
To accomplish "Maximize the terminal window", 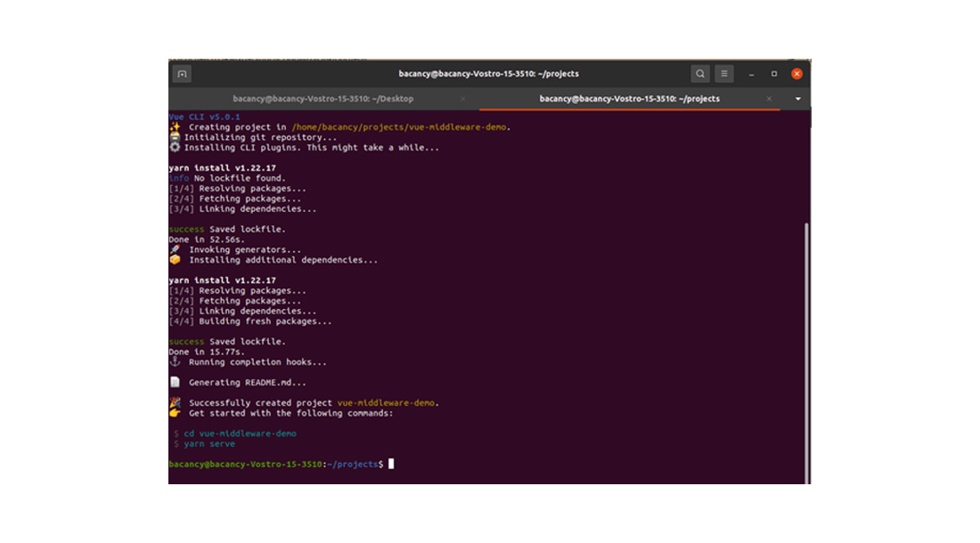I will [773, 74].
